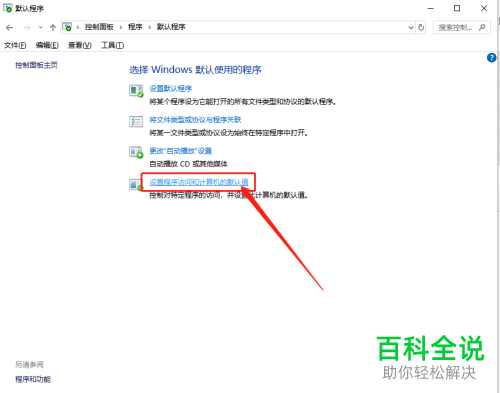
Task: Open the 查看(V) menu
Action: pos(80,45)
